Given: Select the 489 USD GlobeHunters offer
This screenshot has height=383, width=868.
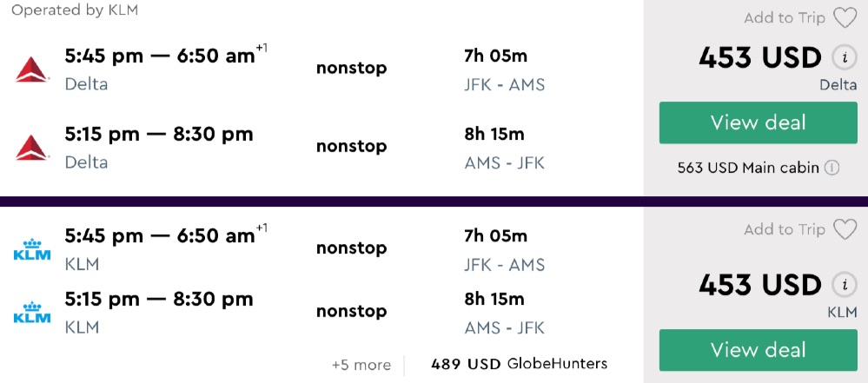Looking at the screenshot, I should click(x=519, y=364).
